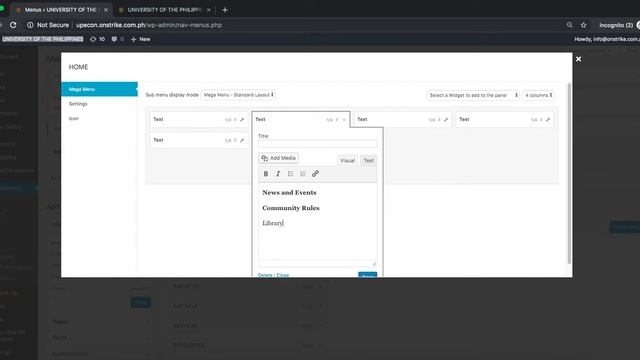Click the 'Community Rules' line in editor

[x=291, y=208]
